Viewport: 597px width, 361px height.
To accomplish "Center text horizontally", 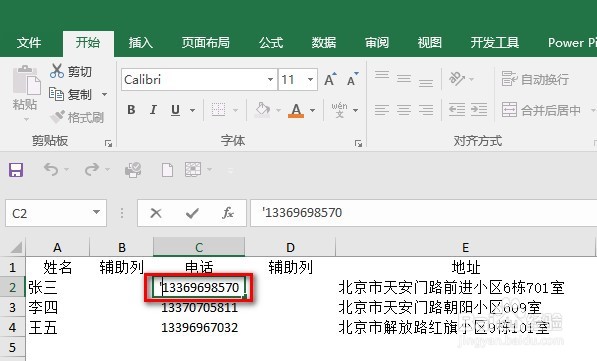I will coord(404,110).
